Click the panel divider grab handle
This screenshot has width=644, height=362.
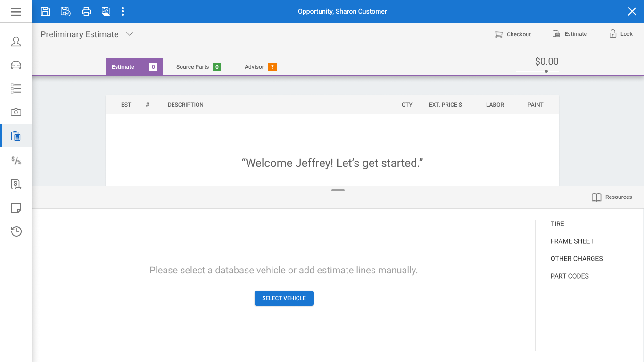(338, 190)
